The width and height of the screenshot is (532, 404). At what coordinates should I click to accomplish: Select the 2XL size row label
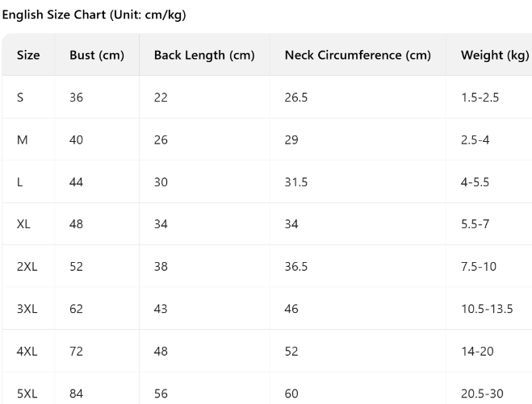pos(27,266)
